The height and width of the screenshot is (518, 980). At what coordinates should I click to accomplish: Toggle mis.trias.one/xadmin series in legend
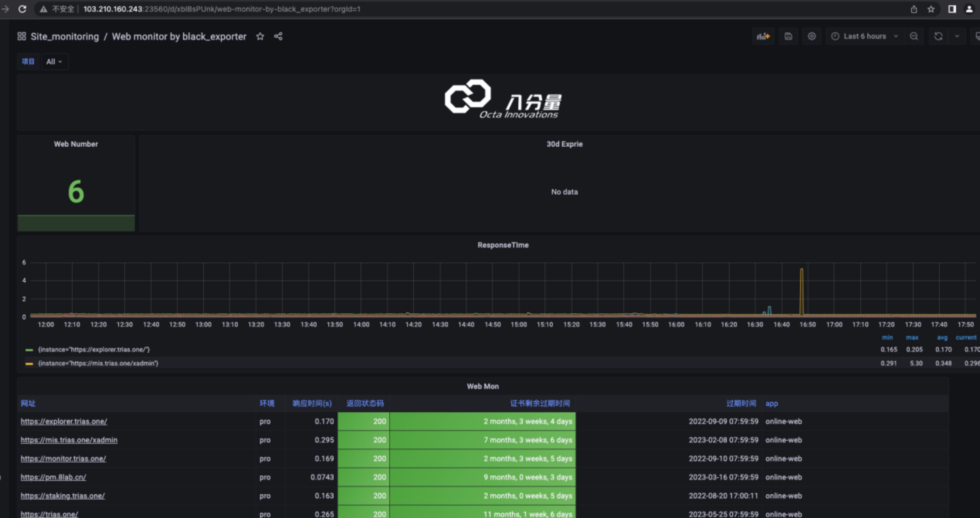coord(98,364)
